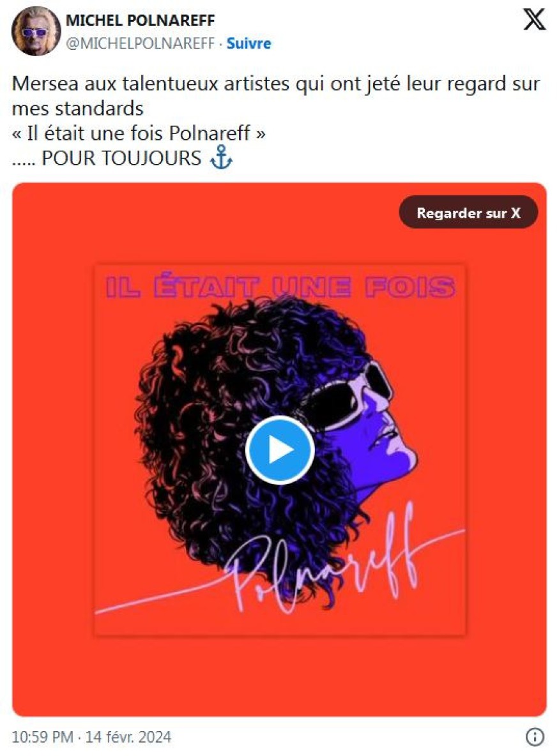The height and width of the screenshot is (756, 559).
Task: Click the anchor emoji after POUR TOUJOURS
Action: [222, 158]
